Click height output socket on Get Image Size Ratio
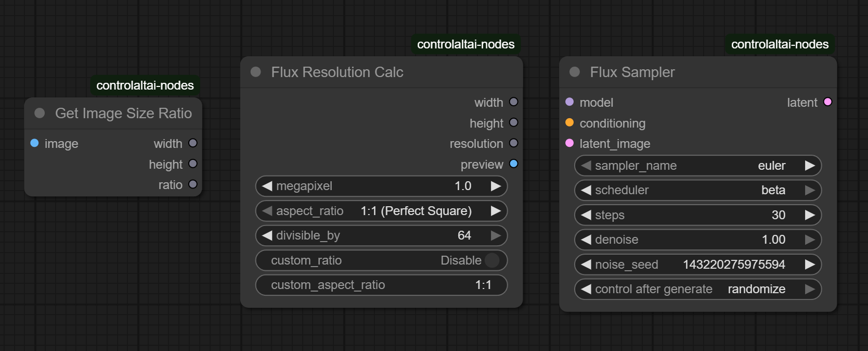 (x=193, y=164)
